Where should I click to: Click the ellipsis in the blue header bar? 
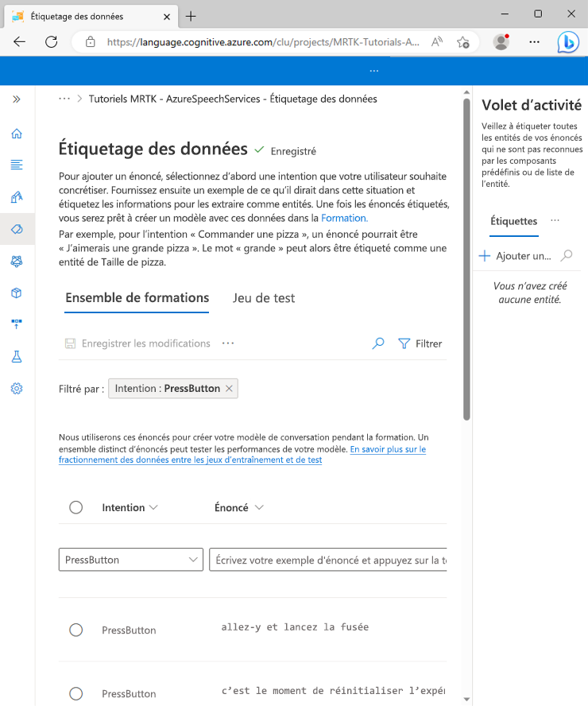pos(373,71)
